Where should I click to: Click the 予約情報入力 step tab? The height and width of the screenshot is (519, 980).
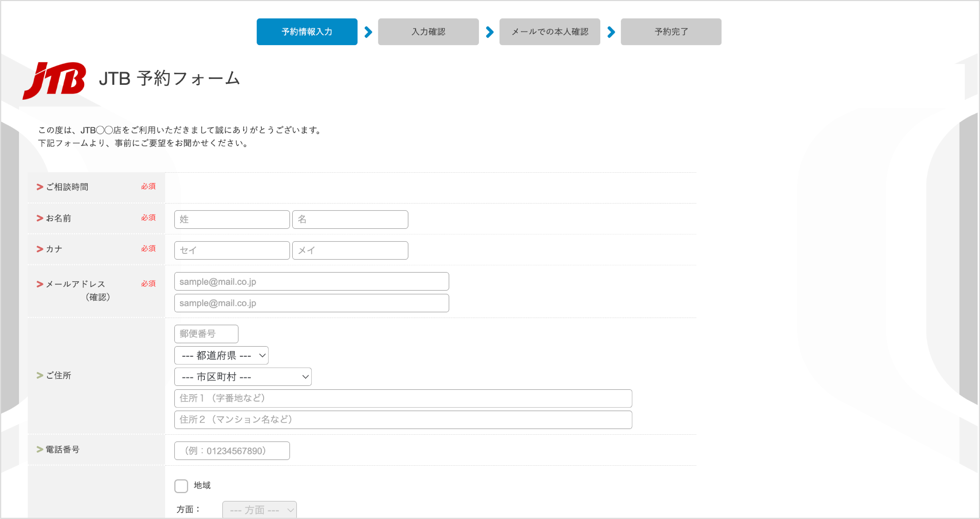coord(307,32)
